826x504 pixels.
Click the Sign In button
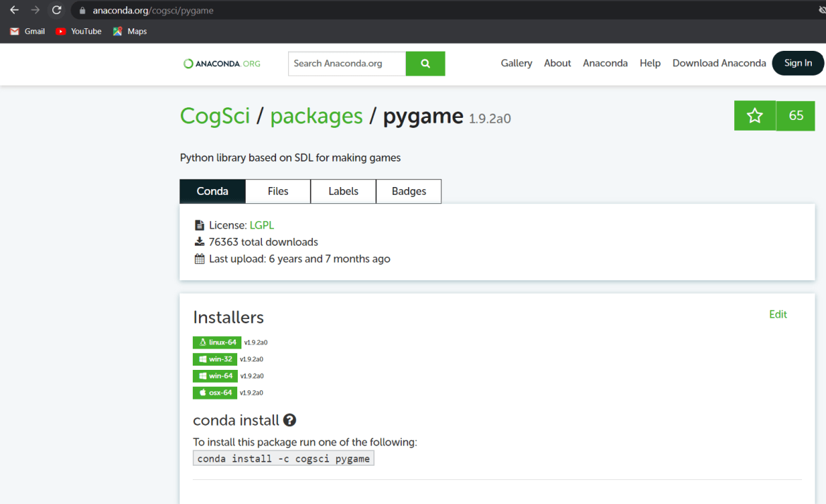click(x=798, y=64)
